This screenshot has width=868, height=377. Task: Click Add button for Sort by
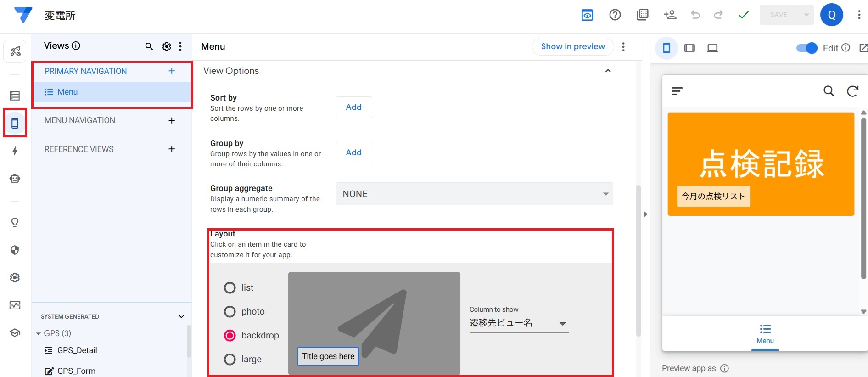click(353, 107)
